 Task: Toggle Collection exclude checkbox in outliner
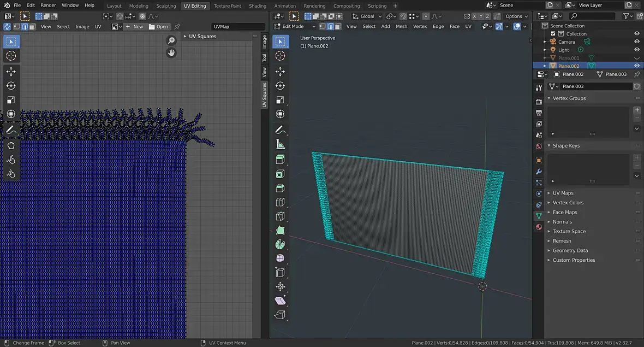tap(553, 34)
